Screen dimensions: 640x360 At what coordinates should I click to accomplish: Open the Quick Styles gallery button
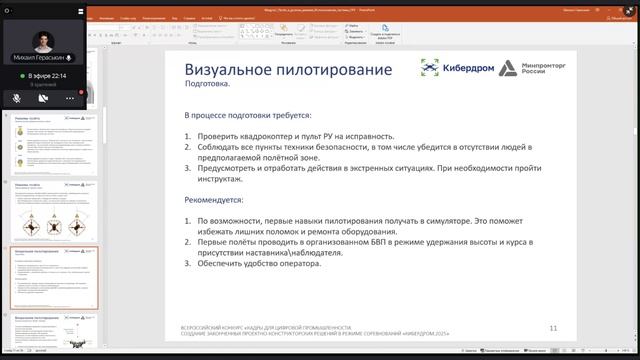300,31
